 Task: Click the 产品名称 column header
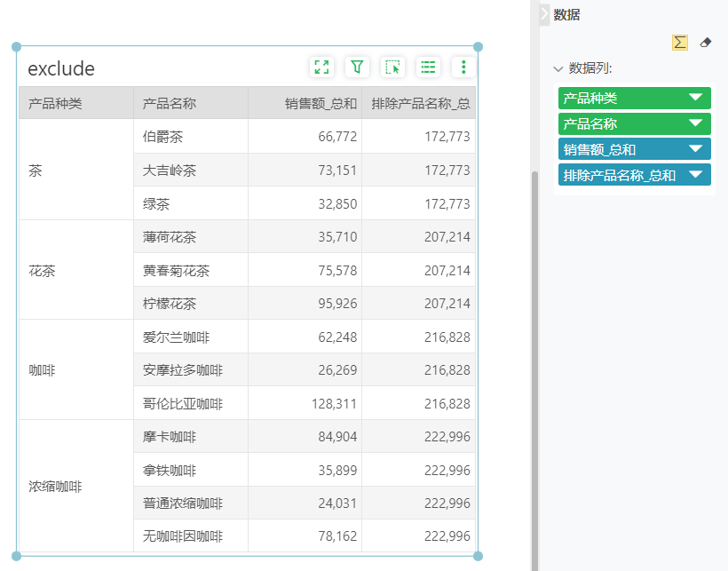tap(190, 103)
